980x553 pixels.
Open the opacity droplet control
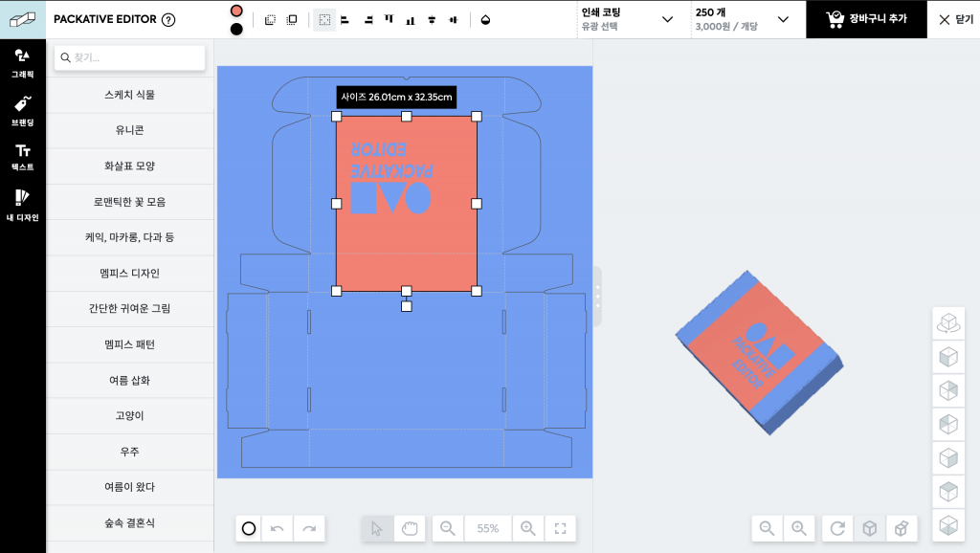pos(485,20)
